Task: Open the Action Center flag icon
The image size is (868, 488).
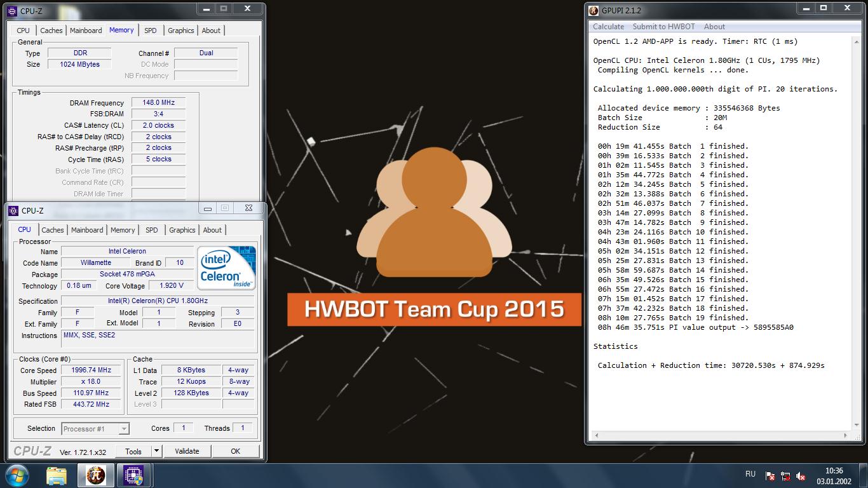Action: click(770, 475)
